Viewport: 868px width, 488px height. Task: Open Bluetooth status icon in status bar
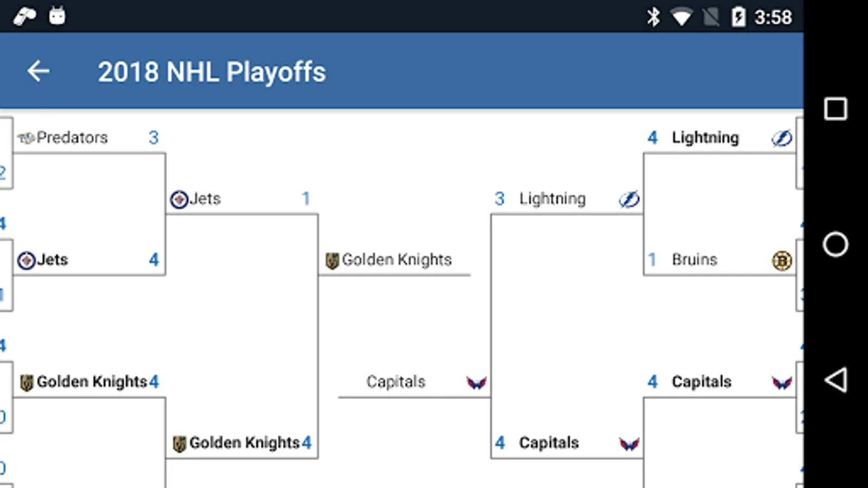click(x=653, y=17)
